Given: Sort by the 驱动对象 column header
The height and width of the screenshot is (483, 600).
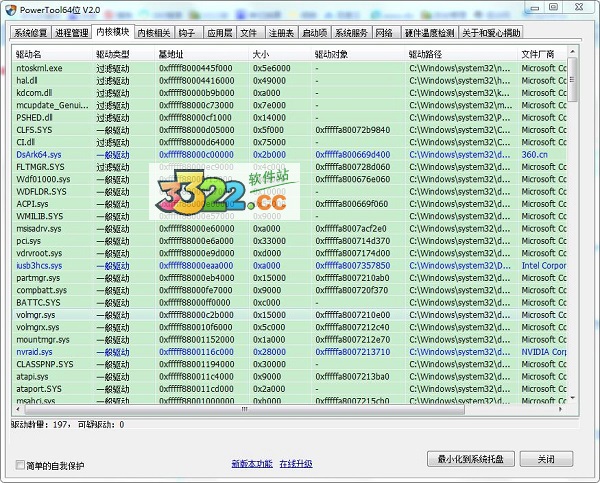Looking at the screenshot, I should [x=359, y=54].
